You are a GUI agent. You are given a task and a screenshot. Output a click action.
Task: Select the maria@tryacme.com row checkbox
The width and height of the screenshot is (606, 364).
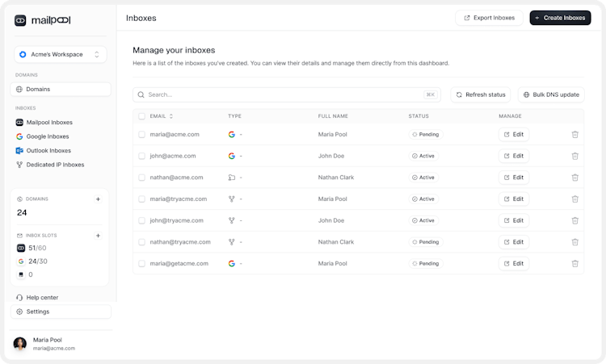(141, 199)
